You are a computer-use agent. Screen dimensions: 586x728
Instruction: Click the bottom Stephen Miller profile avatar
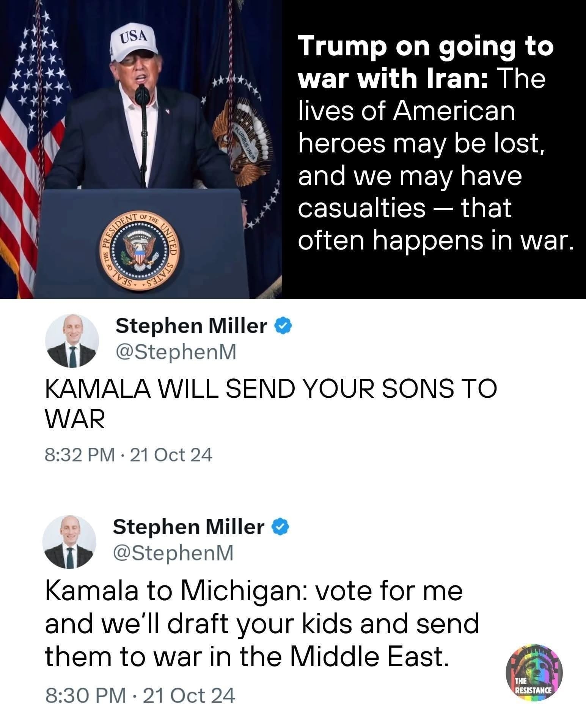pos(69,542)
